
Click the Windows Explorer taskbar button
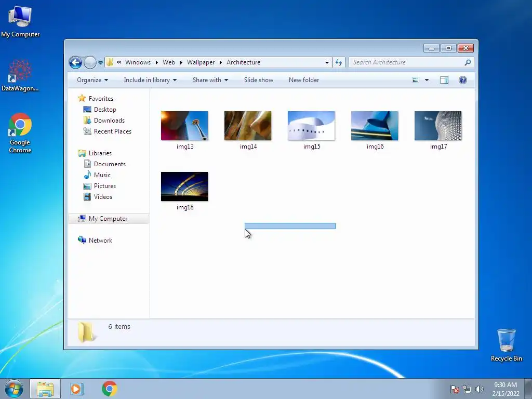(x=45, y=389)
